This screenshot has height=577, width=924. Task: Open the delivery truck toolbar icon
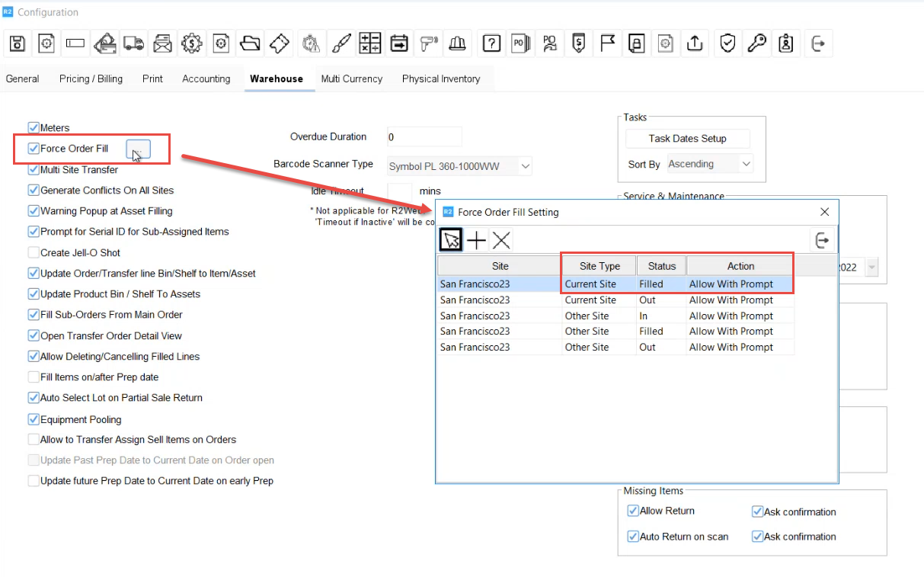[133, 44]
